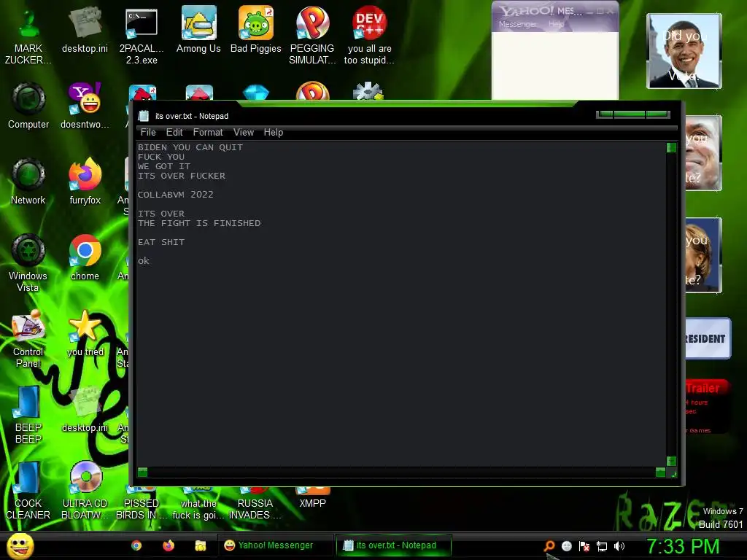
Task: Click the Notepad horizontal scroll right arrow
Action: (660, 472)
